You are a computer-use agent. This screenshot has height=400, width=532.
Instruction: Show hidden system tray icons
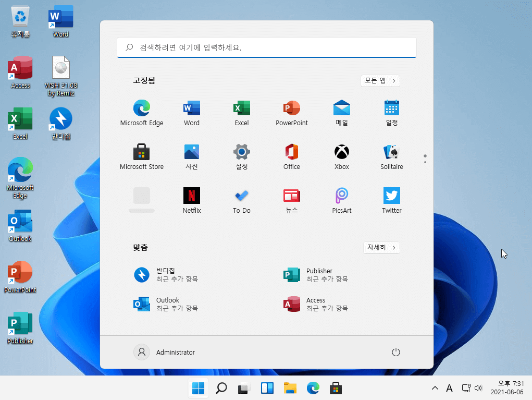(435, 388)
